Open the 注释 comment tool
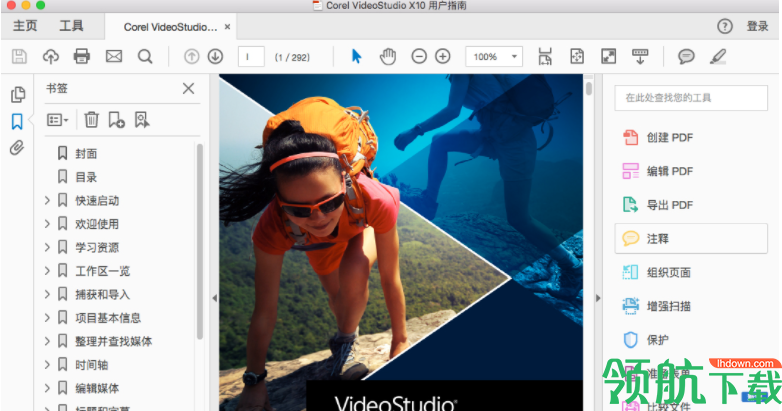 click(691, 238)
